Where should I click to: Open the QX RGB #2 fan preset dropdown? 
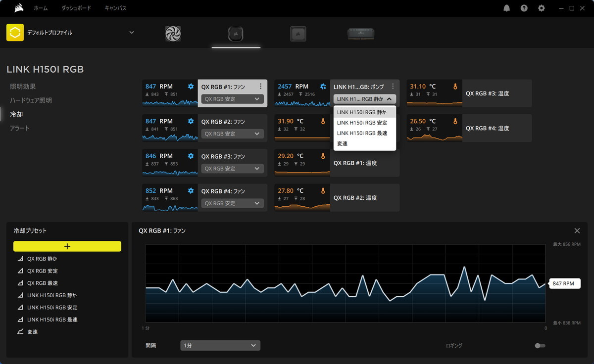(233, 134)
